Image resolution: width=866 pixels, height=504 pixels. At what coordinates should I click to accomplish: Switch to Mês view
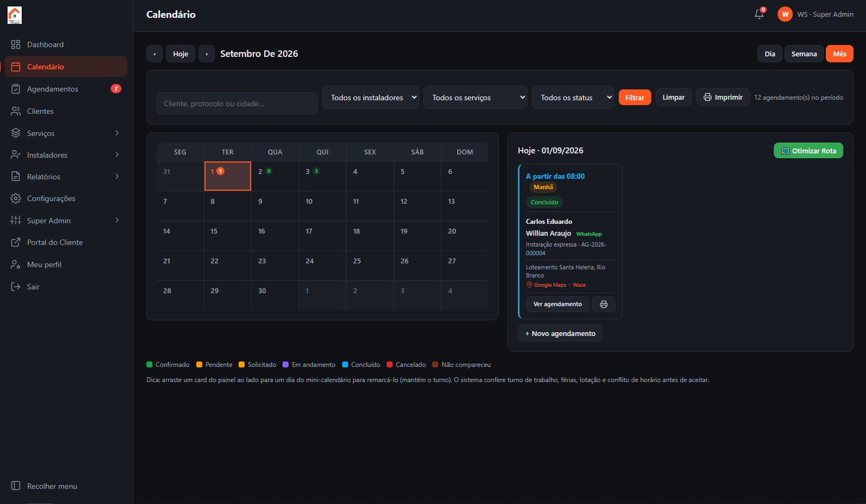tap(839, 54)
